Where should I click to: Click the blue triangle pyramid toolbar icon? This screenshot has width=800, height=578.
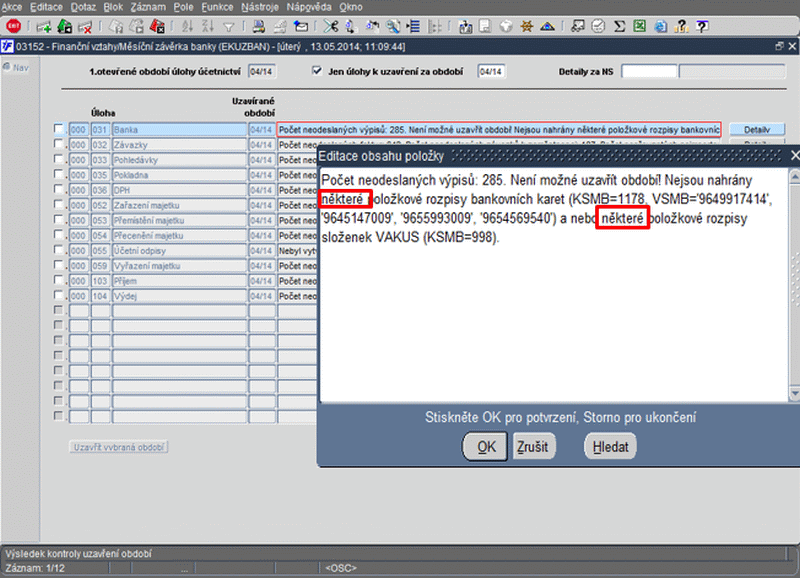click(547, 27)
